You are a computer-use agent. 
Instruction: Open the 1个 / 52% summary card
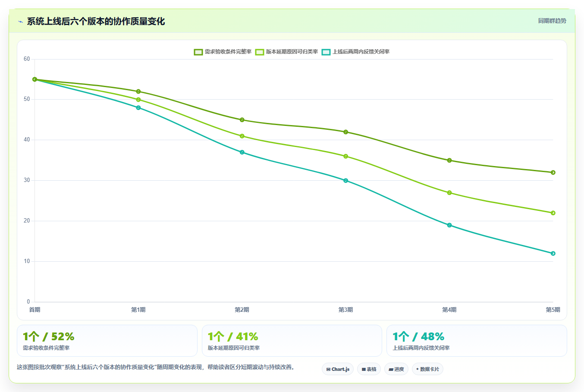point(107,341)
